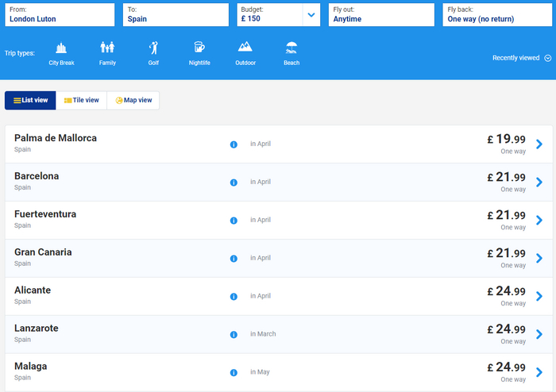Open the Fly out date selector
556x392 pixels.
pyautogui.click(x=381, y=15)
